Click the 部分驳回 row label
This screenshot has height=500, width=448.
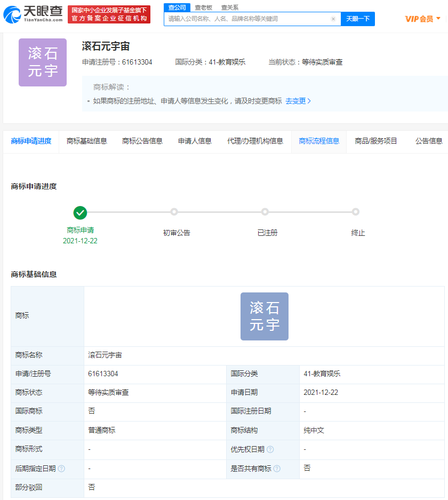(29, 487)
